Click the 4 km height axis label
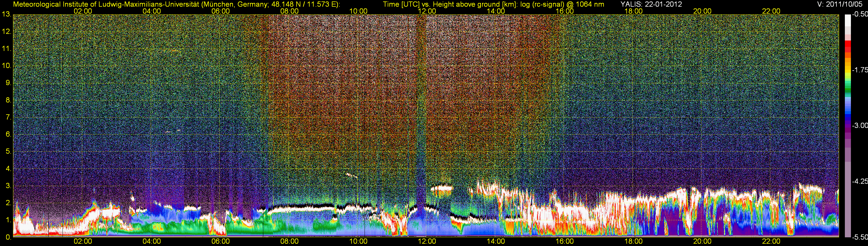 (x=8, y=169)
